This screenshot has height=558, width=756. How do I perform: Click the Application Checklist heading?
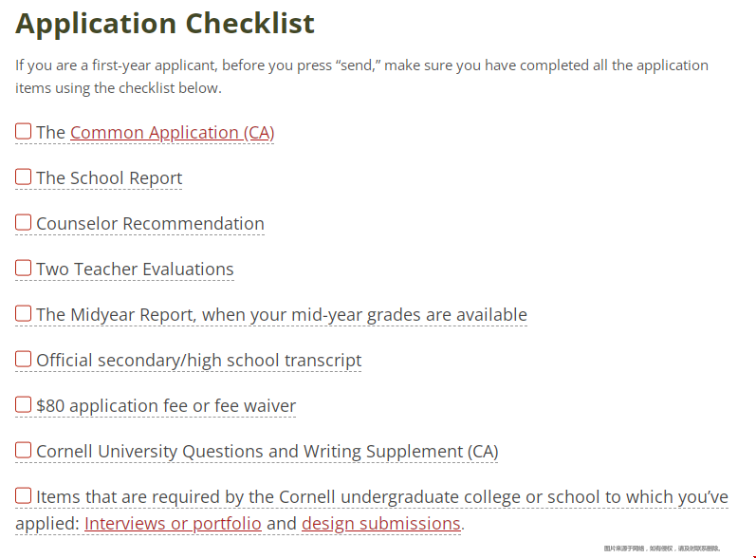(165, 24)
